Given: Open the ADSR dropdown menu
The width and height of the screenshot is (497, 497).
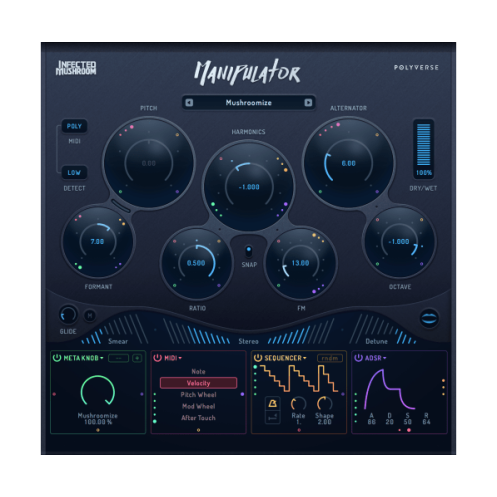Looking at the screenshot, I should [x=376, y=358].
